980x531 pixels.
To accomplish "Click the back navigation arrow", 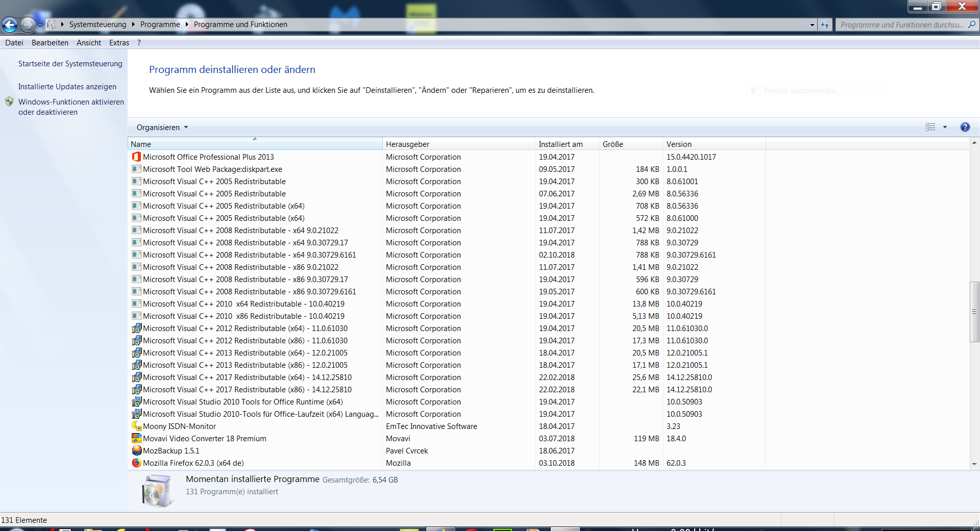I will (x=10, y=24).
